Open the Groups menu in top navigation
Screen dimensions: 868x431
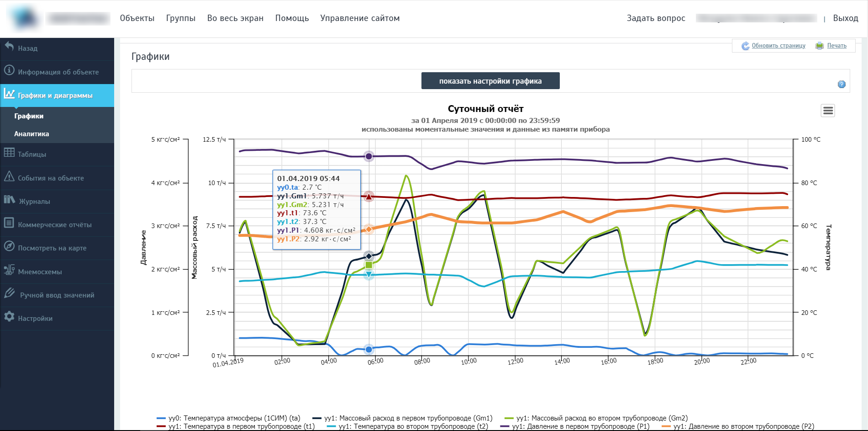[x=180, y=18]
